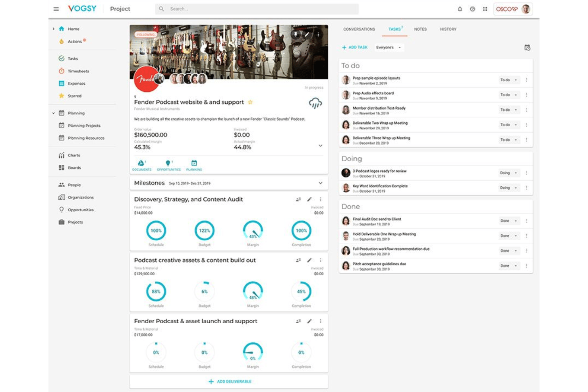Open the Everyone's task filter dropdown
This screenshot has width=588, height=392.
pyautogui.click(x=389, y=47)
